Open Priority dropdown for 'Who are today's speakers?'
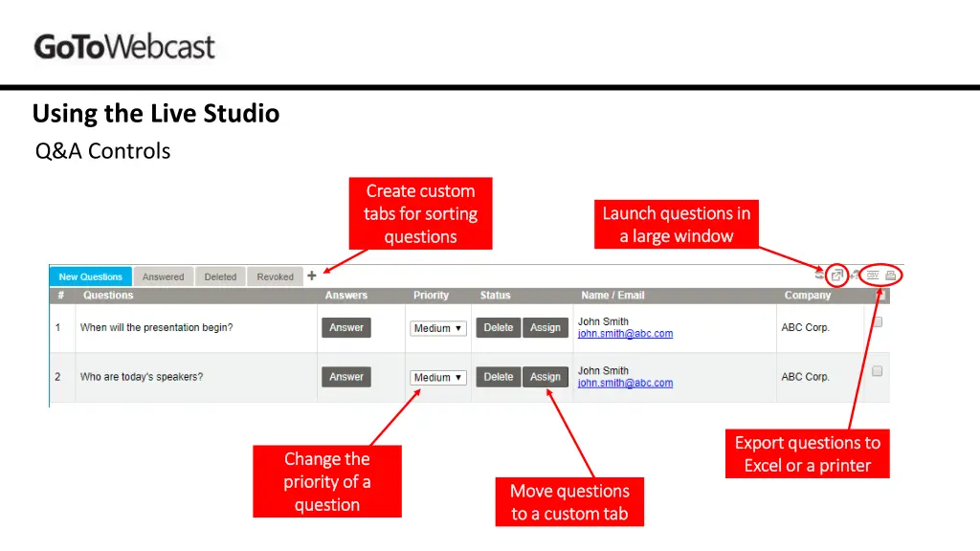The image size is (980, 551). 438,377
